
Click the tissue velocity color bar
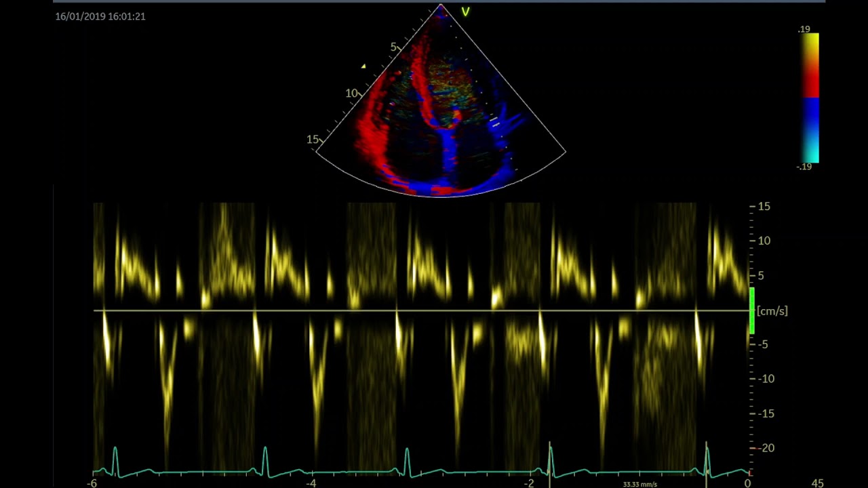[x=810, y=98]
